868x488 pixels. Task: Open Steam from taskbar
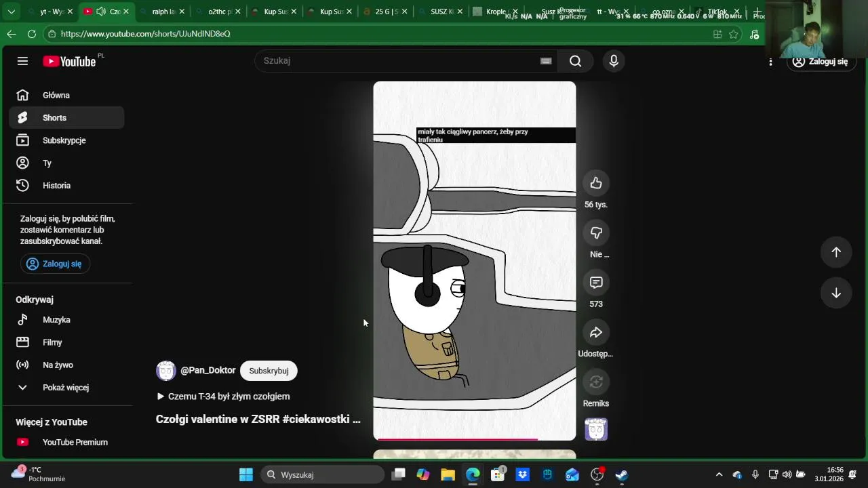[x=622, y=474]
